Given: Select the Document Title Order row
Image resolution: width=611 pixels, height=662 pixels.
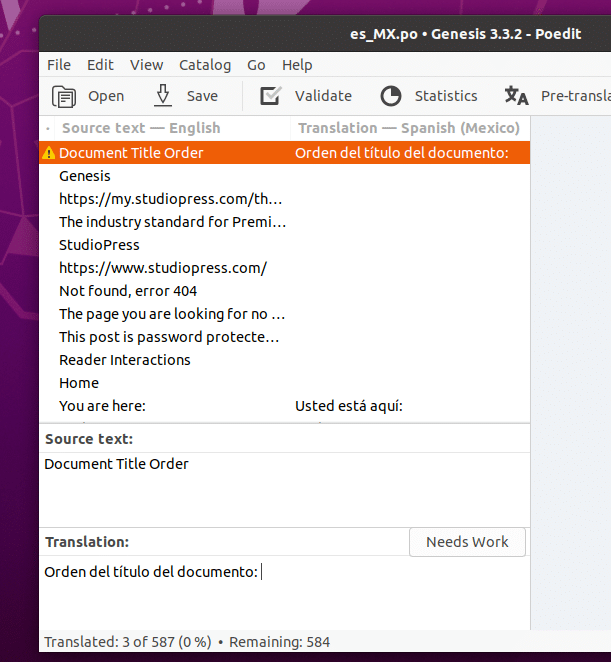Looking at the screenshot, I should (x=285, y=153).
